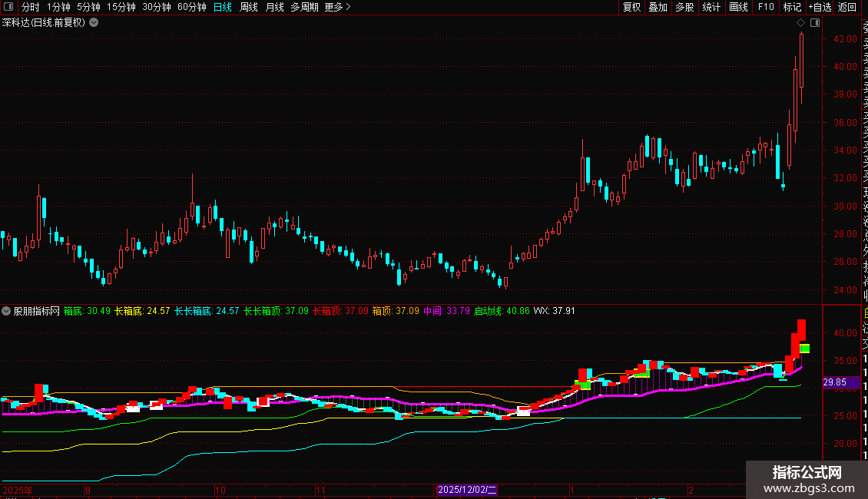Expand the 更多 periods menu
The width and height of the screenshot is (868, 499).
[337, 7]
